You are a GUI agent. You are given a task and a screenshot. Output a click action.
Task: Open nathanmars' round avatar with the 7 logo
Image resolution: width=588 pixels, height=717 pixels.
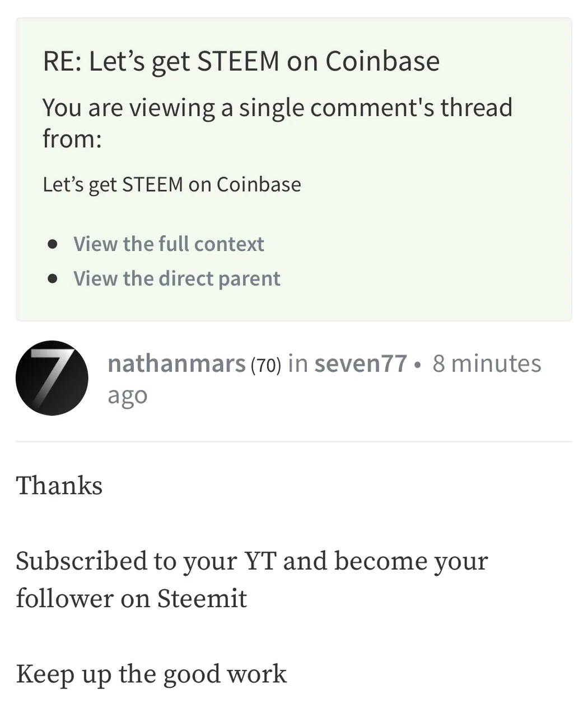pyautogui.click(x=52, y=378)
